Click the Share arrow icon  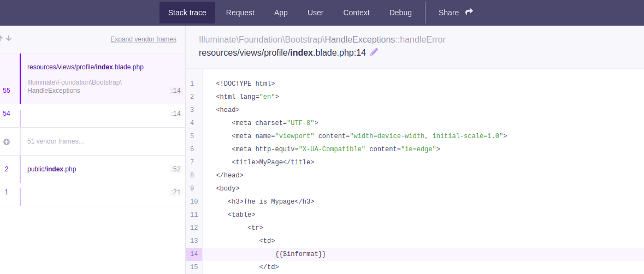coord(469,12)
